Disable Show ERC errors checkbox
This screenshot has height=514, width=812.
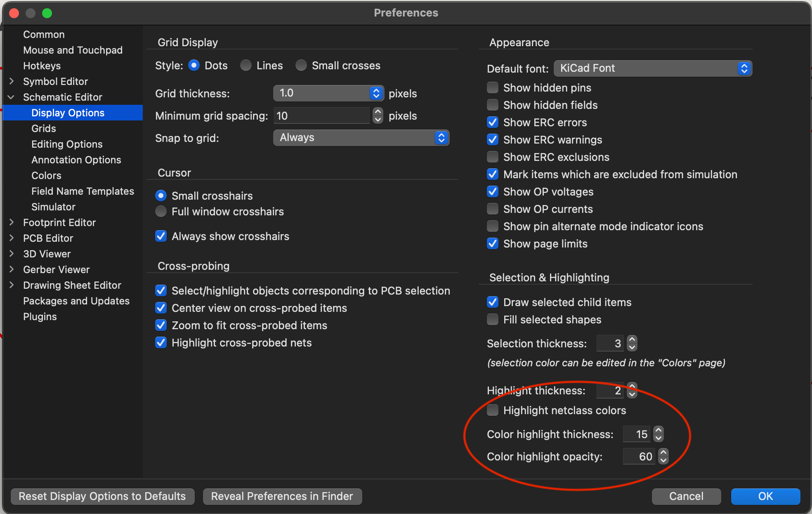pos(493,122)
